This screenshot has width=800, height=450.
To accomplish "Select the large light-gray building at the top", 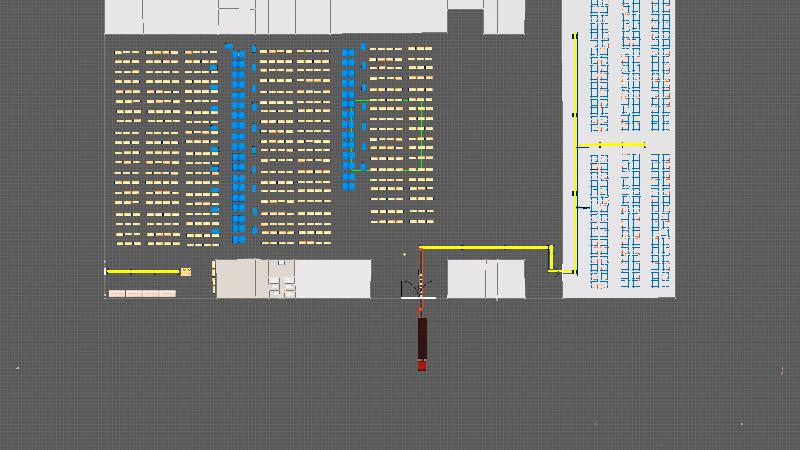I will [275, 17].
